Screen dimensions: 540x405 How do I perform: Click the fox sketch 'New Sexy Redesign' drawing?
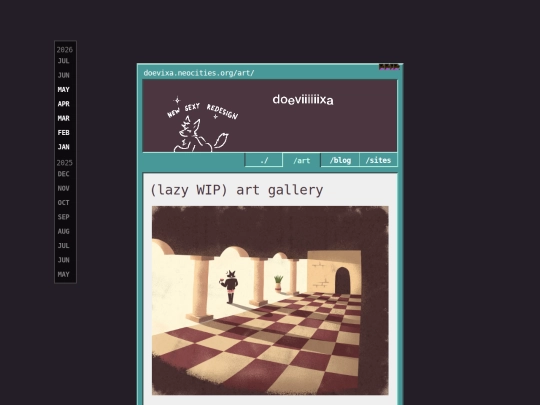pos(202,124)
